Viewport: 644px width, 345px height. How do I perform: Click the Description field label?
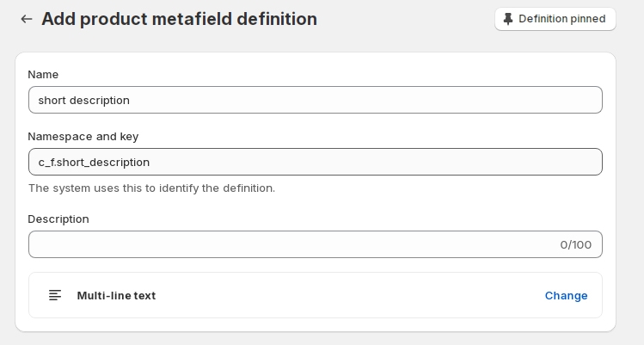[58, 219]
